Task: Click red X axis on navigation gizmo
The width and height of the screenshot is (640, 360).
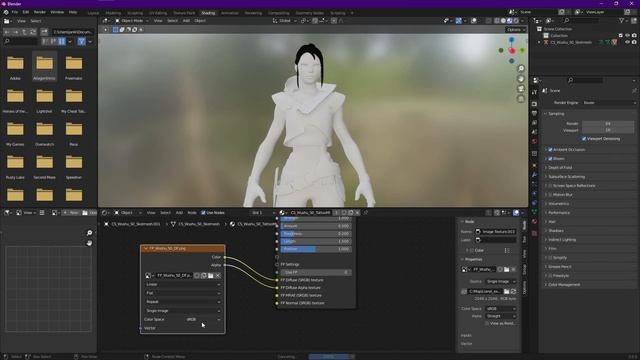Action: pyautogui.click(x=512, y=51)
